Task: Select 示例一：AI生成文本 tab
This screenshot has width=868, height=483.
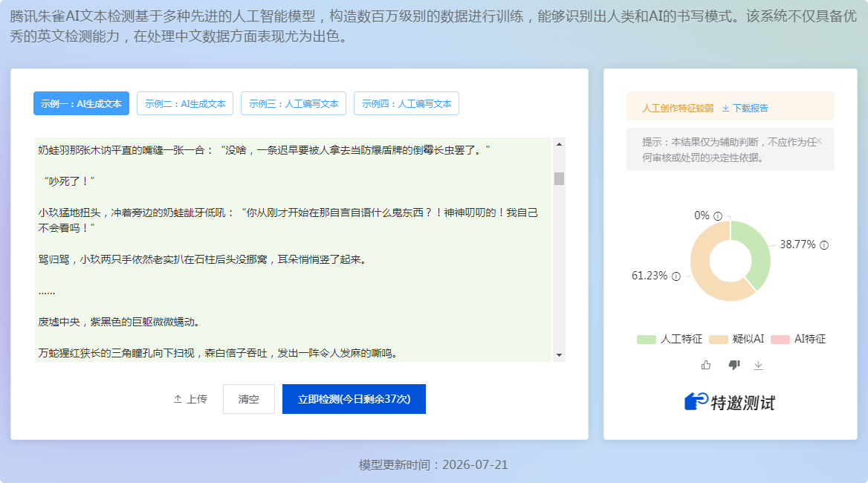Action: point(82,103)
